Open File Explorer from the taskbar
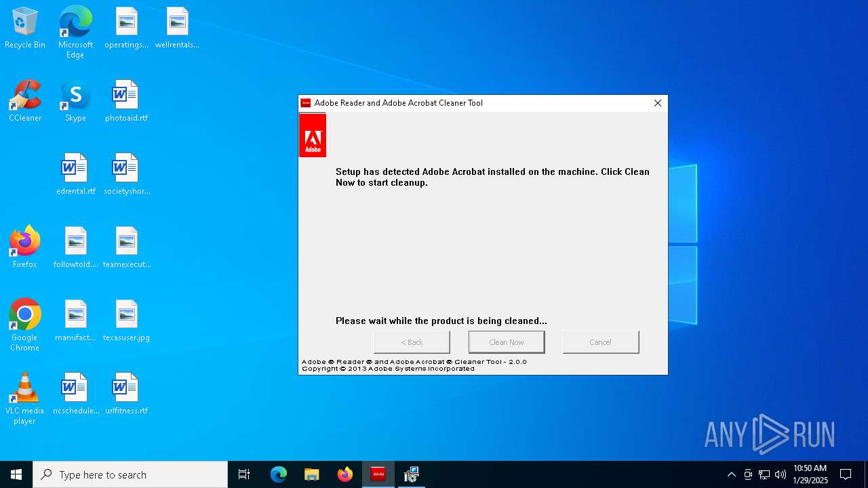The image size is (868, 488). click(x=312, y=474)
